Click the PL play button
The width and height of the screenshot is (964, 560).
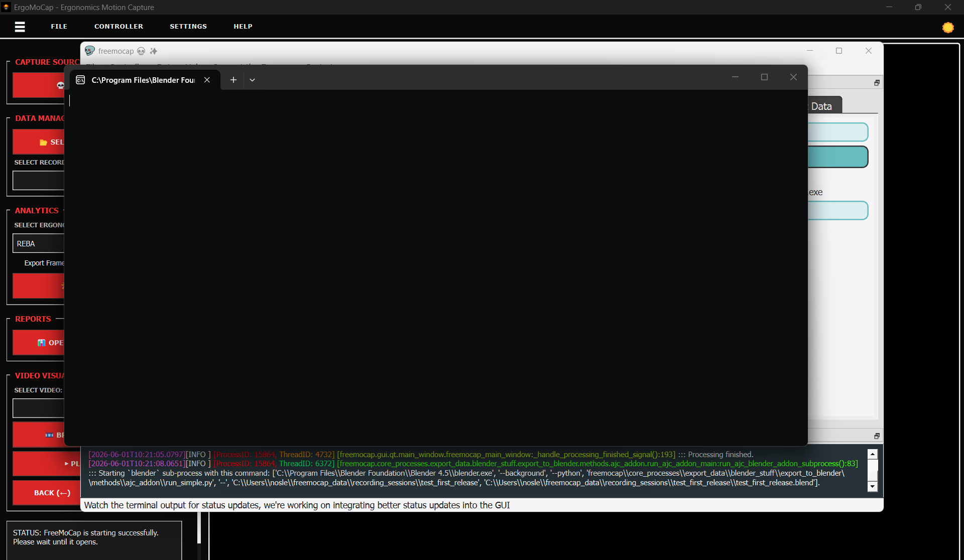46,464
